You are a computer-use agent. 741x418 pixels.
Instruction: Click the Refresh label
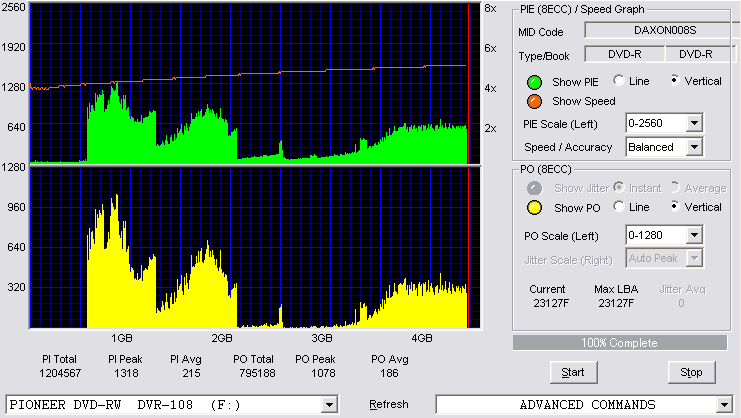pos(388,404)
